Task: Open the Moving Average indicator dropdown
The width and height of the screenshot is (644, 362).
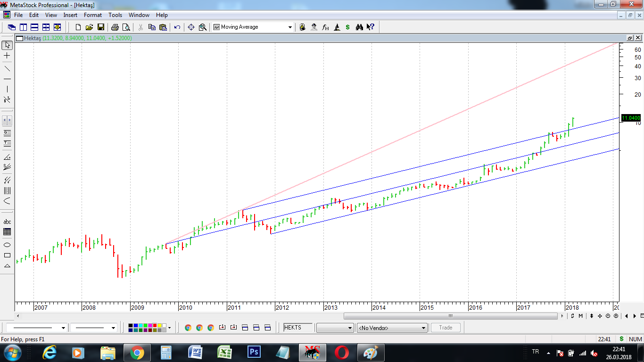Action: [290, 27]
